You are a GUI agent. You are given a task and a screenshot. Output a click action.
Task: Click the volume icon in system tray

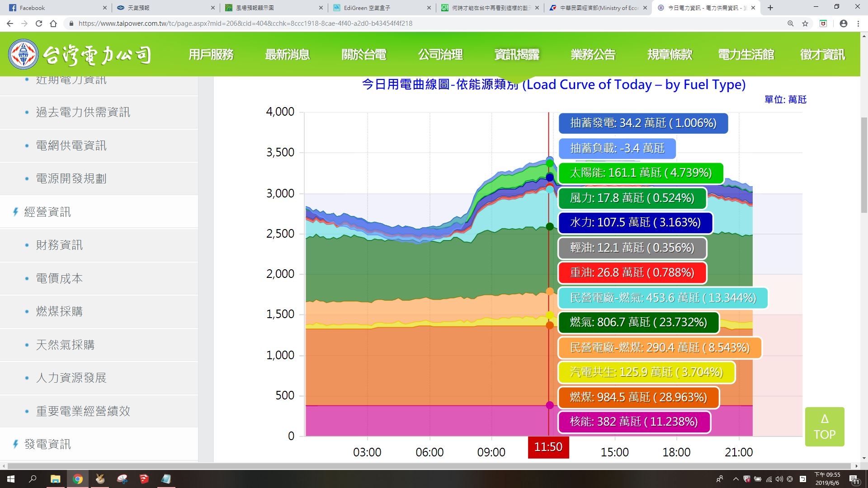pyautogui.click(x=779, y=479)
